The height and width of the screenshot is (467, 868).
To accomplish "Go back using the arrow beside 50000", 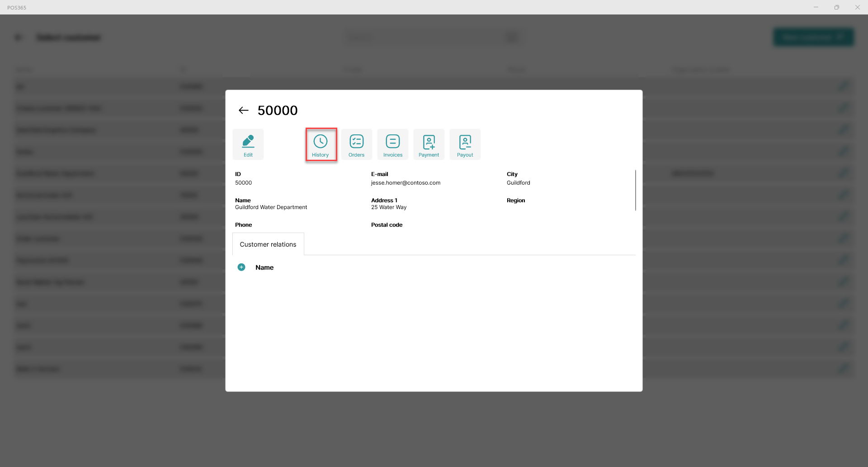I will coord(243,110).
